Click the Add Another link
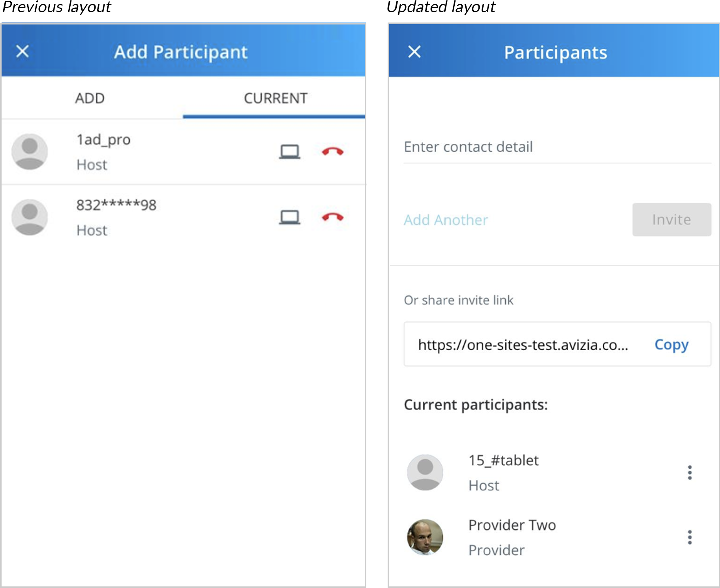This screenshot has height=588, width=720. point(446,220)
